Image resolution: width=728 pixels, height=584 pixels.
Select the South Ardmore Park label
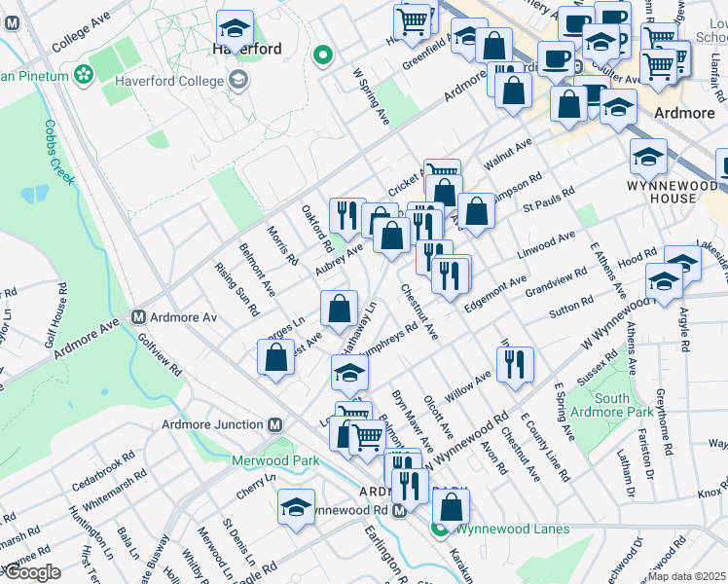point(612,405)
